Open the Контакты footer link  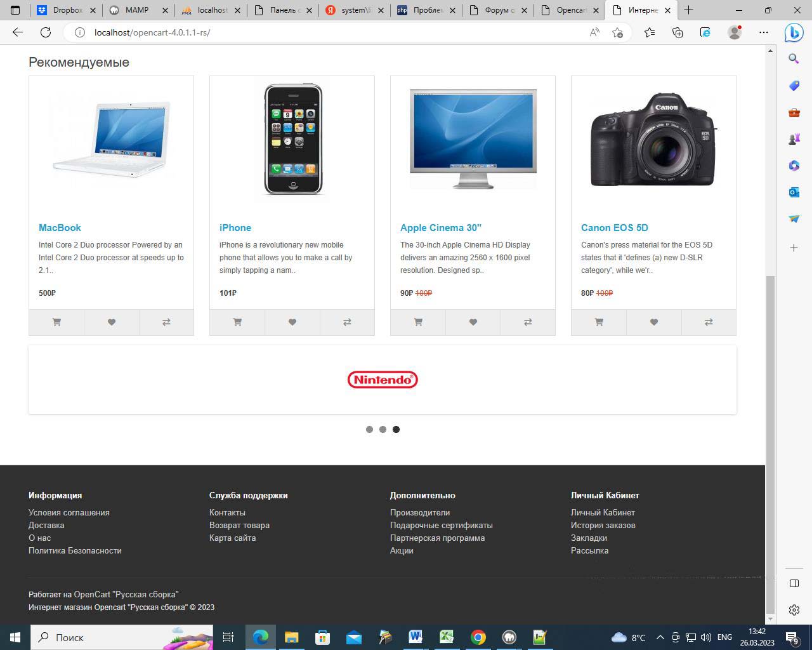tap(227, 512)
